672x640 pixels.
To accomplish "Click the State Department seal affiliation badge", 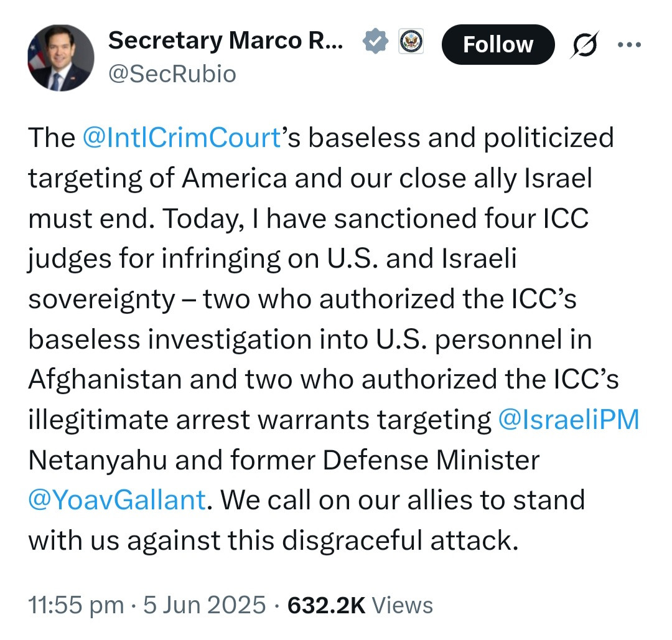I will pyautogui.click(x=410, y=42).
